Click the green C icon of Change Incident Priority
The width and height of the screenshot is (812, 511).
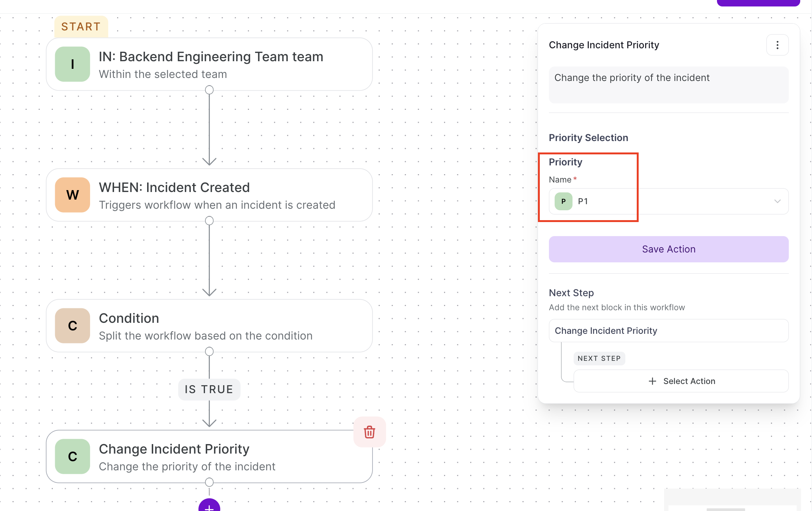coord(72,457)
